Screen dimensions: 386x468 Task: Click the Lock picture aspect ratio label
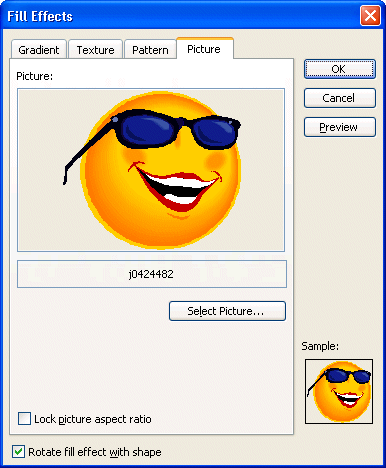(93, 419)
